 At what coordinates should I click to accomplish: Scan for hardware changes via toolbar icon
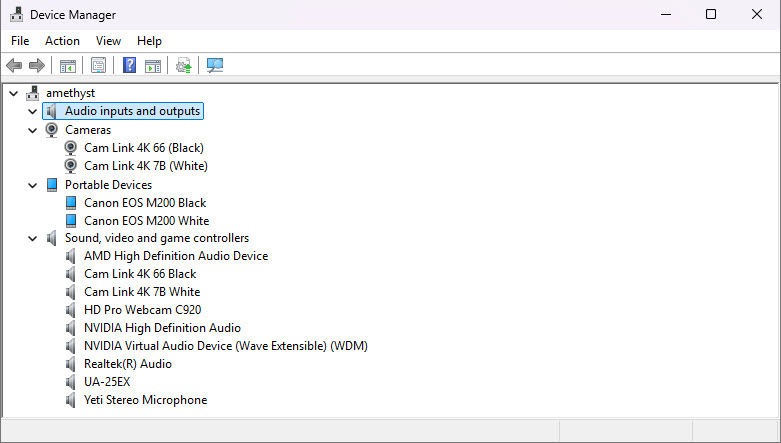(214, 66)
